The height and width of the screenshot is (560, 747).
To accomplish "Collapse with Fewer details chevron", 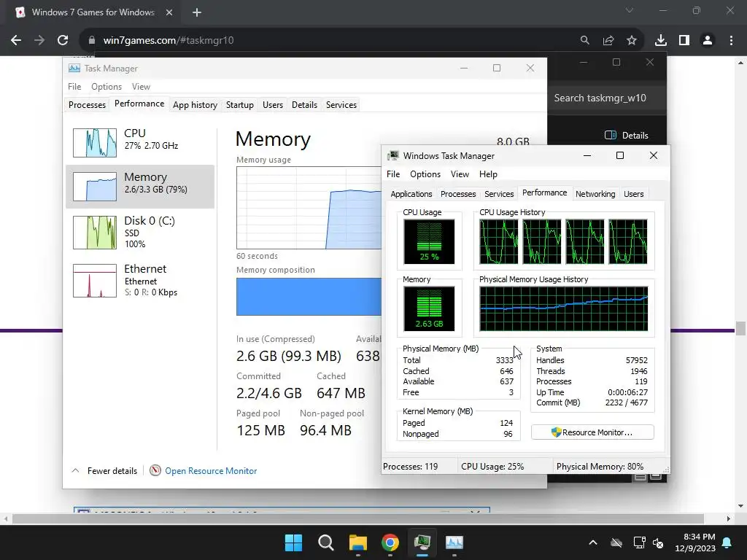I will 75,470.
